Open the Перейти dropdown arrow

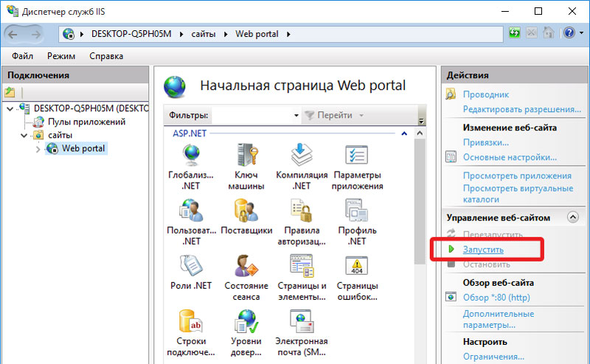coord(361,115)
